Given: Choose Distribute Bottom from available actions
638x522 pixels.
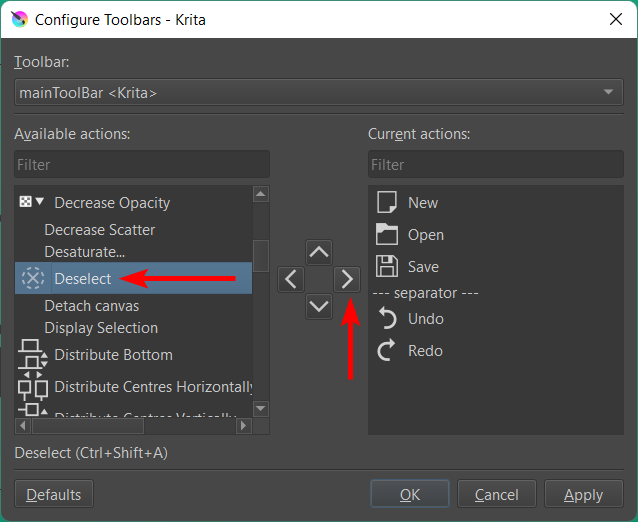Looking at the screenshot, I should pyautogui.click(x=113, y=355).
